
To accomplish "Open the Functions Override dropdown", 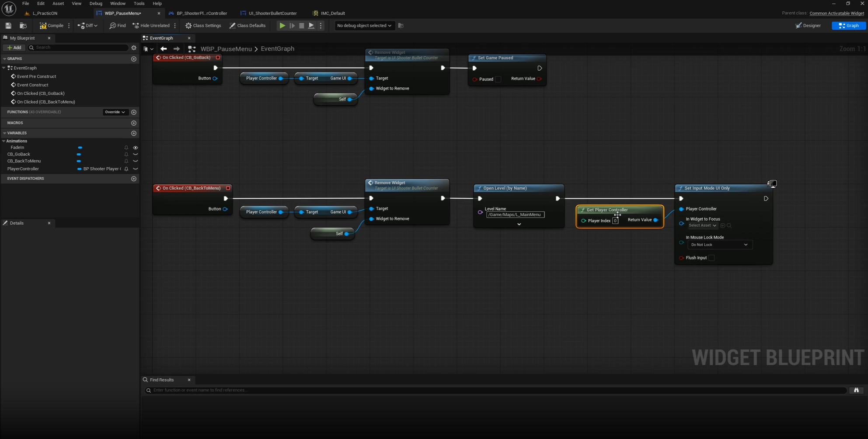I will pyautogui.click(x=115, y=112).
